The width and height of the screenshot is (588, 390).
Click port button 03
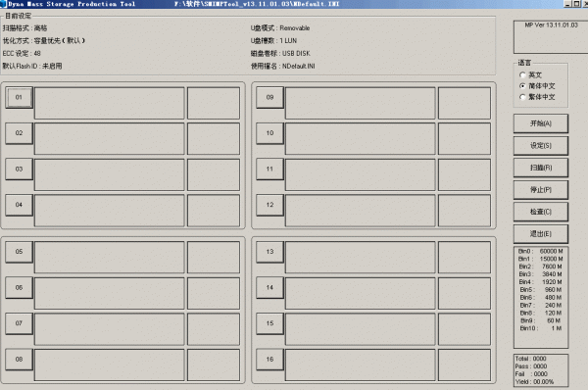19,170
